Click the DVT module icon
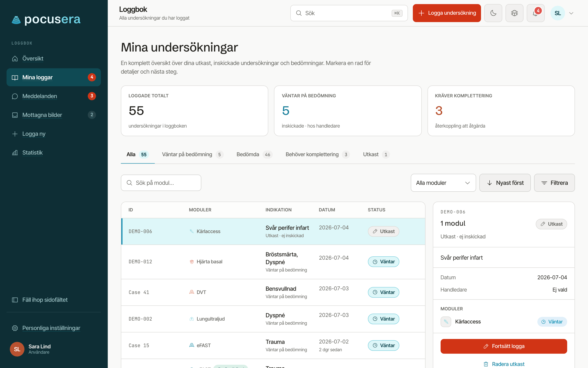The image size is (588, 368). coord(192,292)
